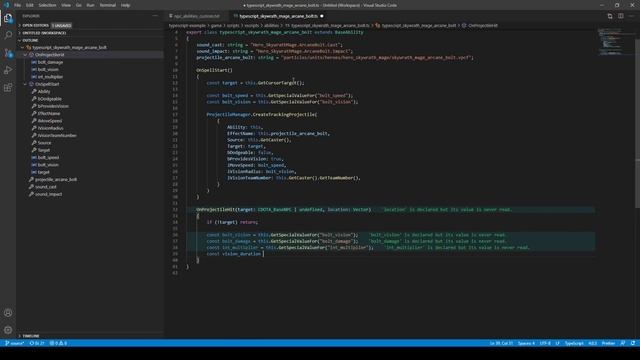640x360 pixels.
Task: Select Source property in Outline
Action: coord(44,143)
